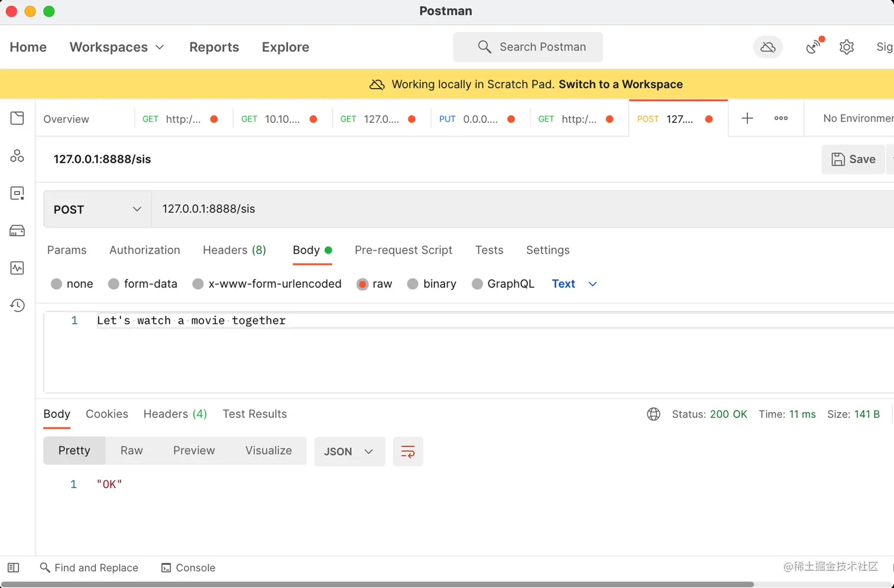
Task: Select the form-data body type radio
Action: point(114,284)
